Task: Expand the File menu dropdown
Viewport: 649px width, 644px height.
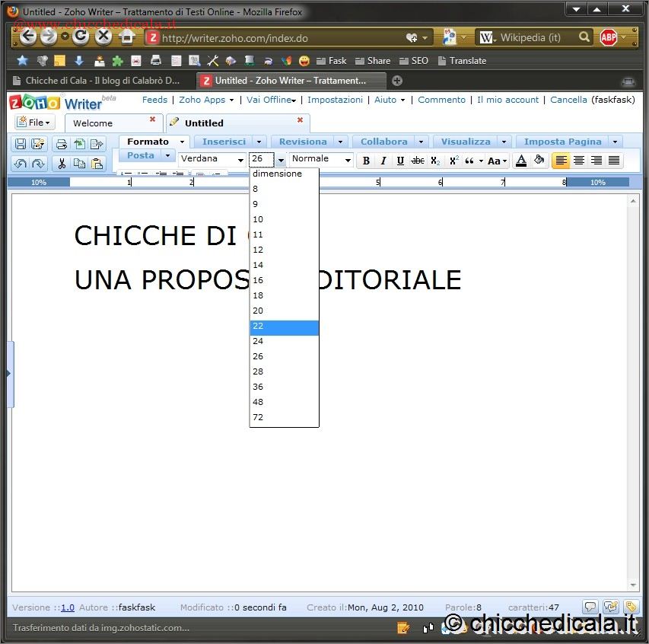Action: tap(35, 123)
